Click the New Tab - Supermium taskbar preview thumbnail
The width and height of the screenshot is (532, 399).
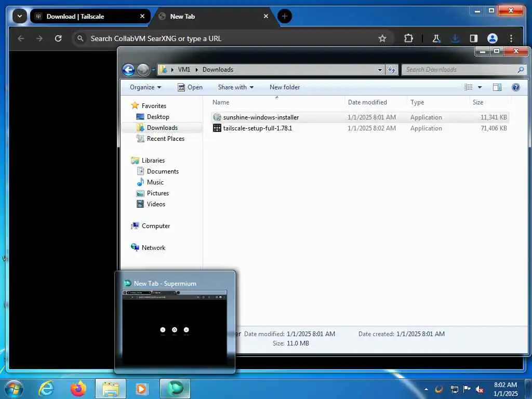tap(175, 322)
